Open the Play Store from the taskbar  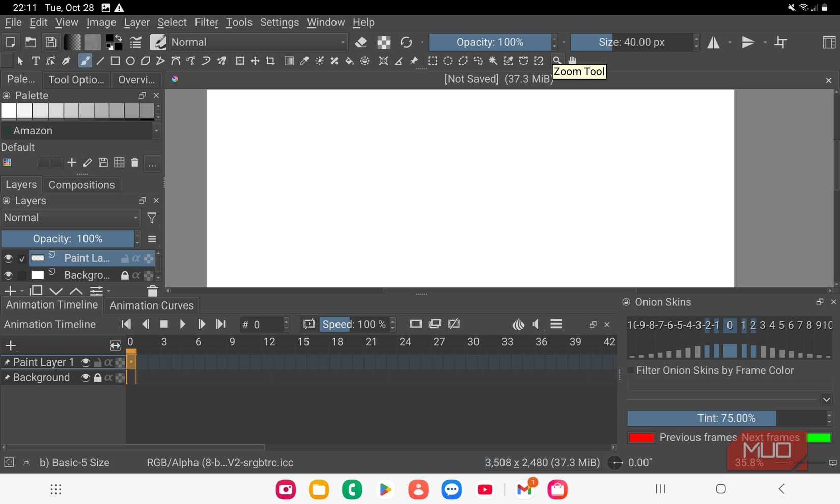385,489
